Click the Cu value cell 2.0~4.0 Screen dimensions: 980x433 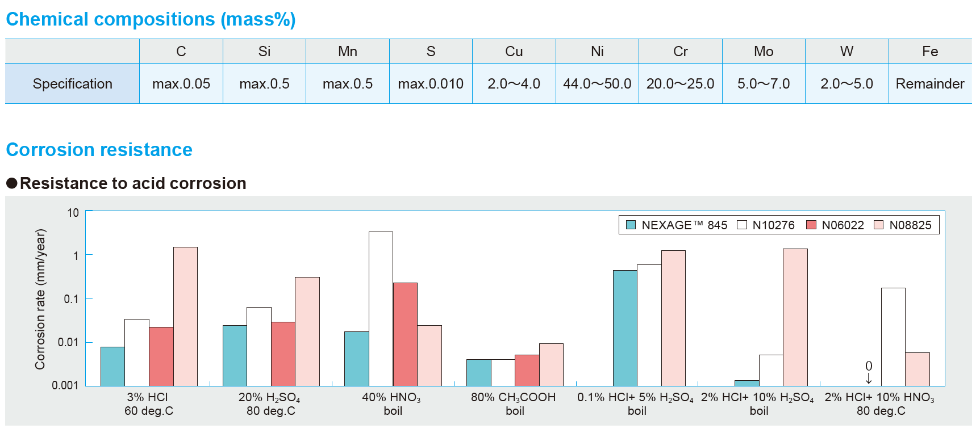[514, 84]
